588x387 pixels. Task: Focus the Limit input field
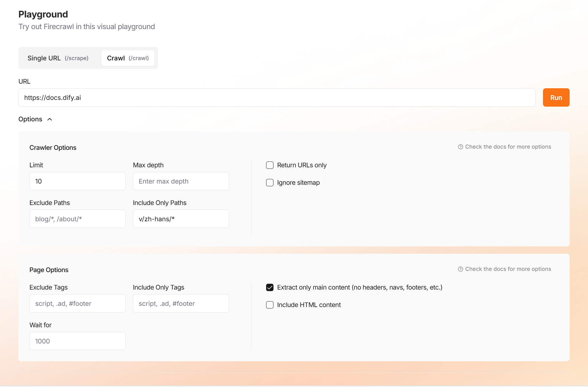77,181
